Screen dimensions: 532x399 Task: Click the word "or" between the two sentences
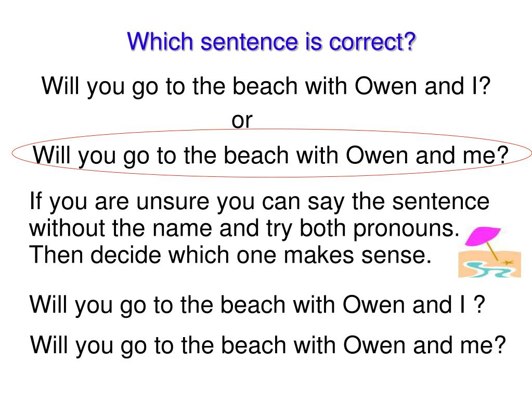point(241,120)
